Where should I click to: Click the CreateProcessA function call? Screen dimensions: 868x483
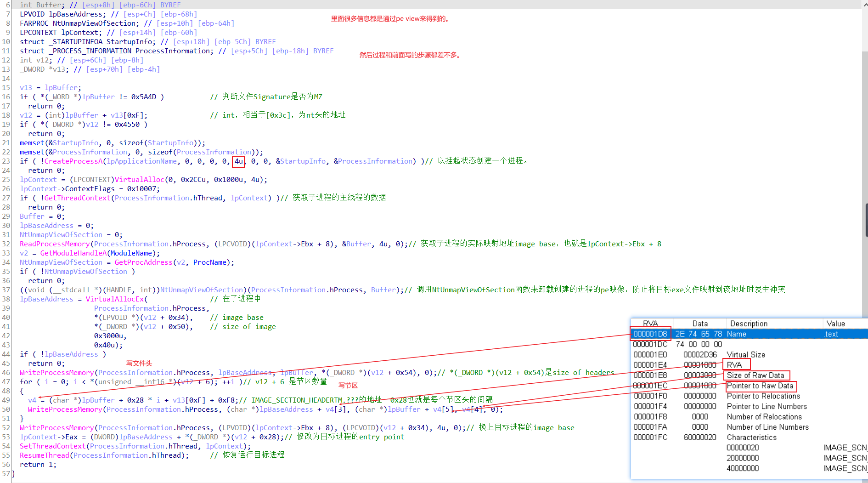coord(73,161)
